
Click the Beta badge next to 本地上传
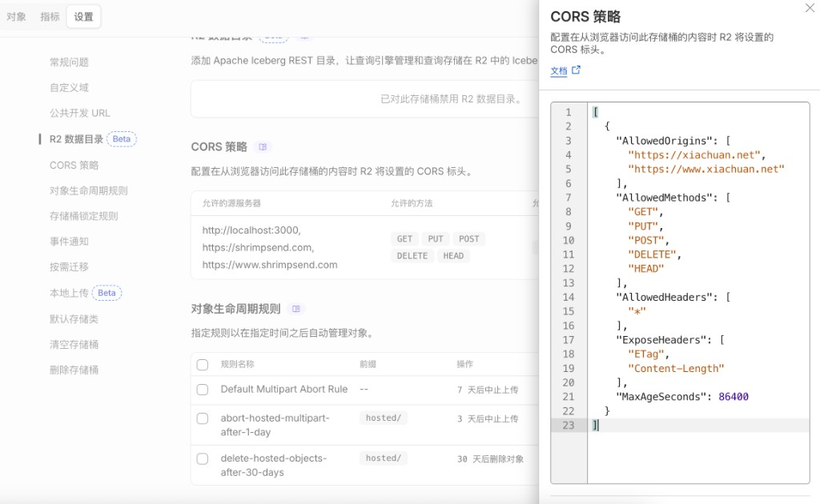click(107, 293)
